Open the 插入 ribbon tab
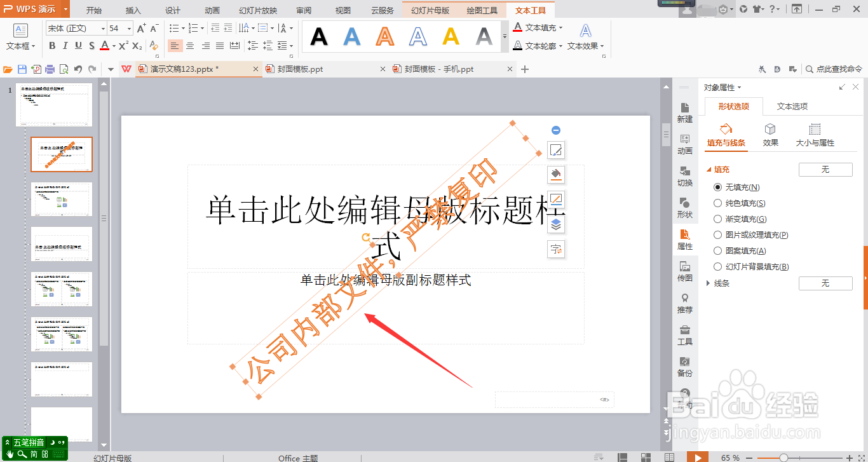This screenshot has width=868, height=462. tap(133, 10)
